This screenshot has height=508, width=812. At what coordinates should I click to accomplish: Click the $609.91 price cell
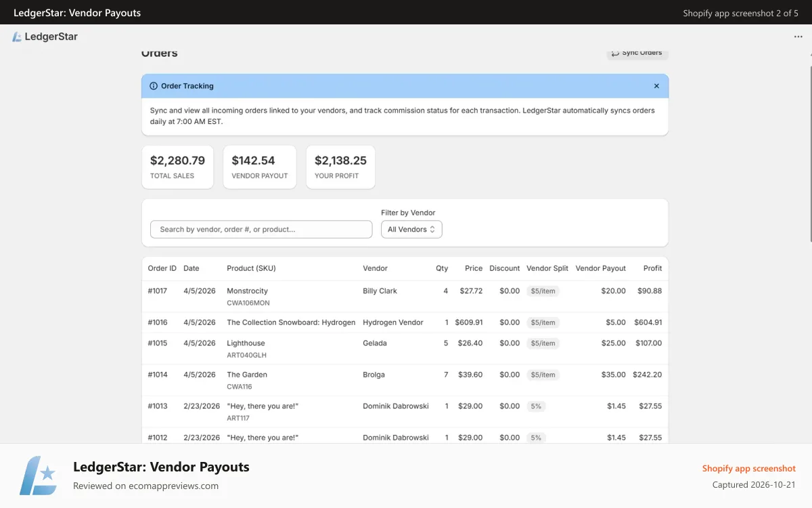[469, 322]
